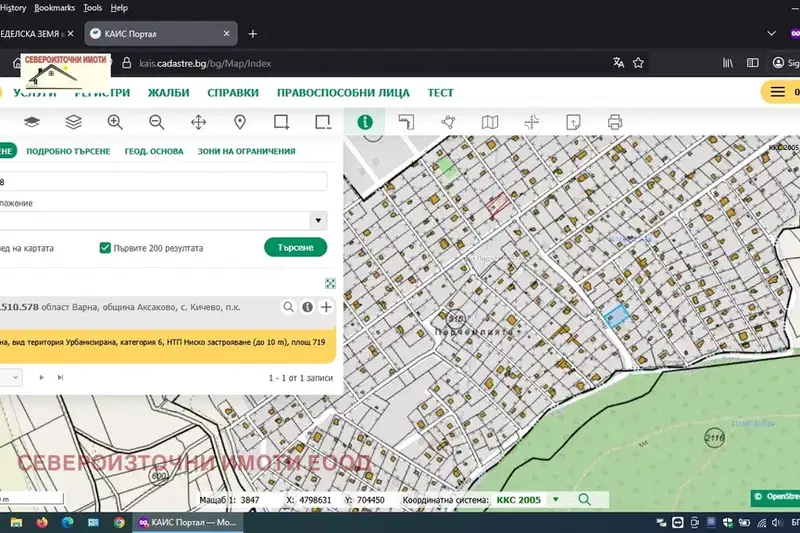This screenshot has height=533, width=800.
Task: Select the red outlined parcel on map
Action: pos(497,205)
